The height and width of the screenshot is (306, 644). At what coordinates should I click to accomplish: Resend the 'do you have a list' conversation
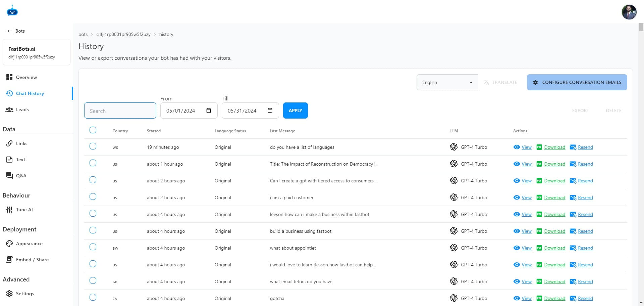tap(585, 147)
